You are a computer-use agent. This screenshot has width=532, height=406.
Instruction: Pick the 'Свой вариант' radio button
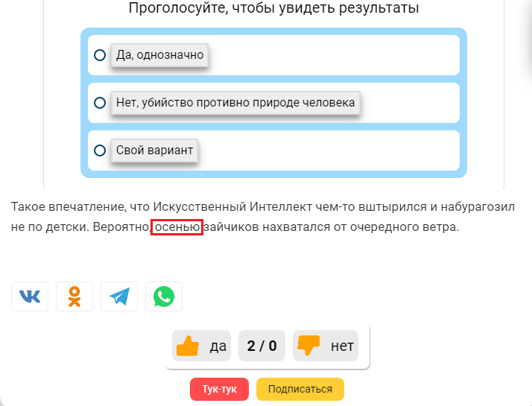pyautogui.click(x=100, y=150)
